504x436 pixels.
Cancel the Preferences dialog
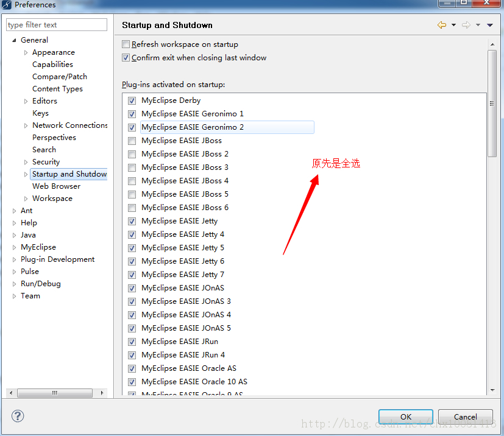(465, 417)
